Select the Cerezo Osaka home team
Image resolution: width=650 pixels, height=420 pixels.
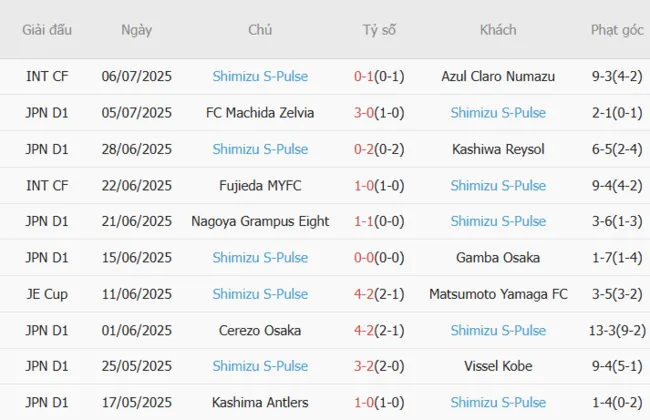click(x=260, y=330)
